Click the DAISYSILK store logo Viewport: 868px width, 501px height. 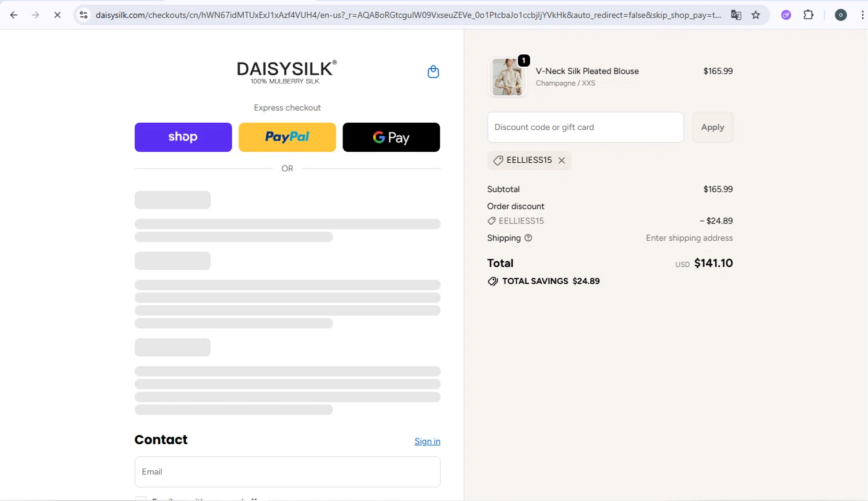[x=286, y=72]
